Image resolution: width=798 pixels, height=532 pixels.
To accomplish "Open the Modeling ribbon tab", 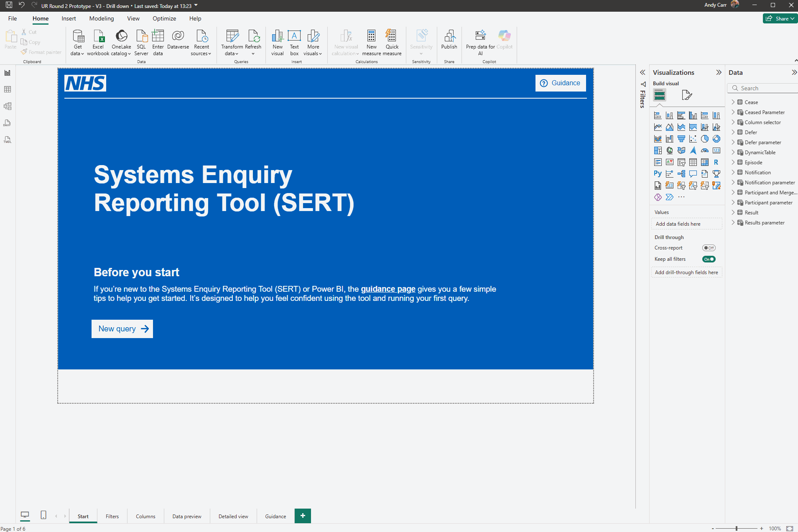I will click(x=101, y=18).
